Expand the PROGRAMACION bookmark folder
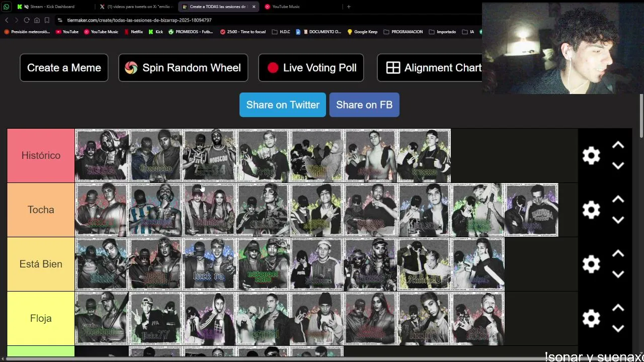This screenshot has height=362, width=644. point(403,32)
